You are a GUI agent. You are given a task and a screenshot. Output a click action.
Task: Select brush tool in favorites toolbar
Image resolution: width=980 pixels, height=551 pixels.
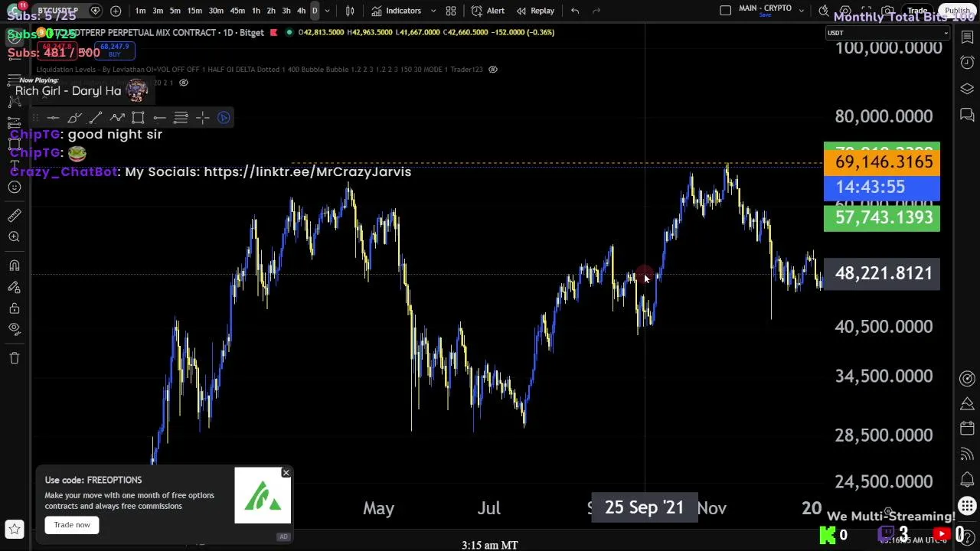point(74,117)
